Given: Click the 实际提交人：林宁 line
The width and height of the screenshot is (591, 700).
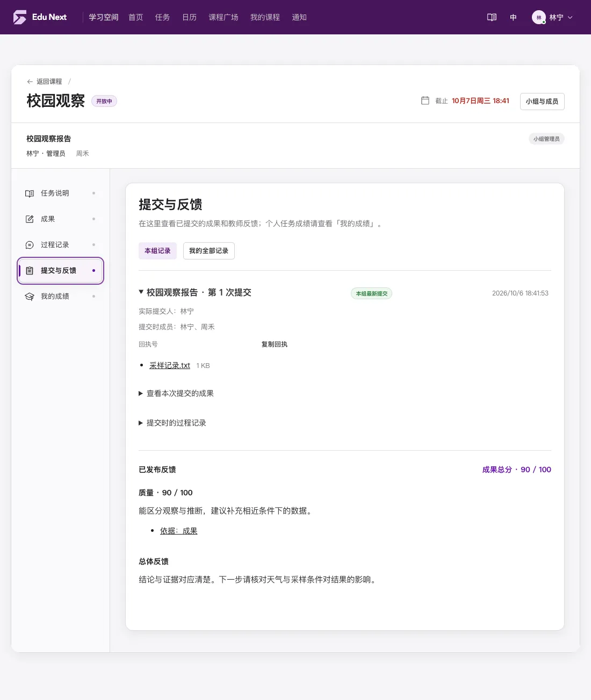Looking at the screenshot, I should point(167,312).
